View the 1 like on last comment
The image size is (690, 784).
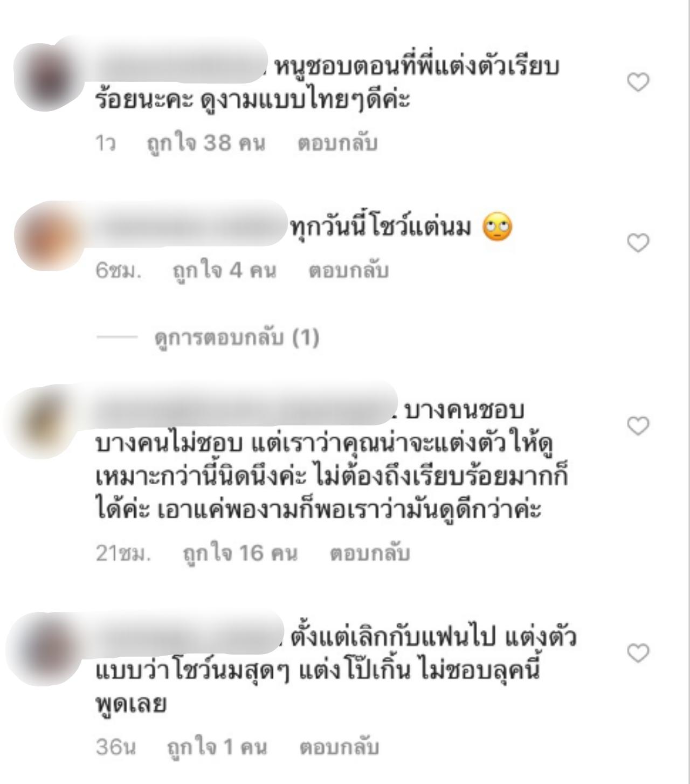pyautogui.click(x=217, y=747)
